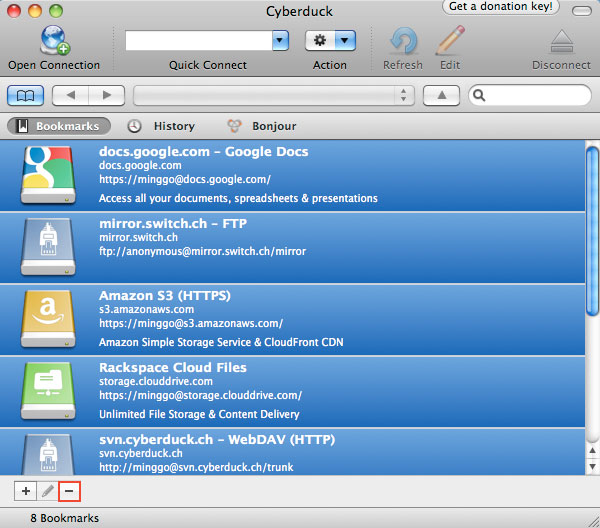Click the search magnifier icon
Screen dimensions: 600x528
(x=479, y=95)
